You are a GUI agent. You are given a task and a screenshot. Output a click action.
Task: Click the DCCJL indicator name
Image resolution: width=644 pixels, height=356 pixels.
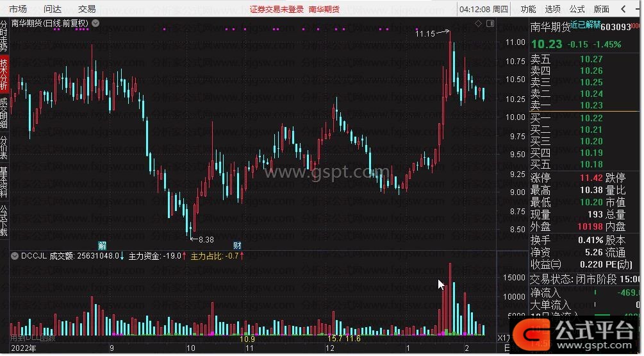click(34, 256)
